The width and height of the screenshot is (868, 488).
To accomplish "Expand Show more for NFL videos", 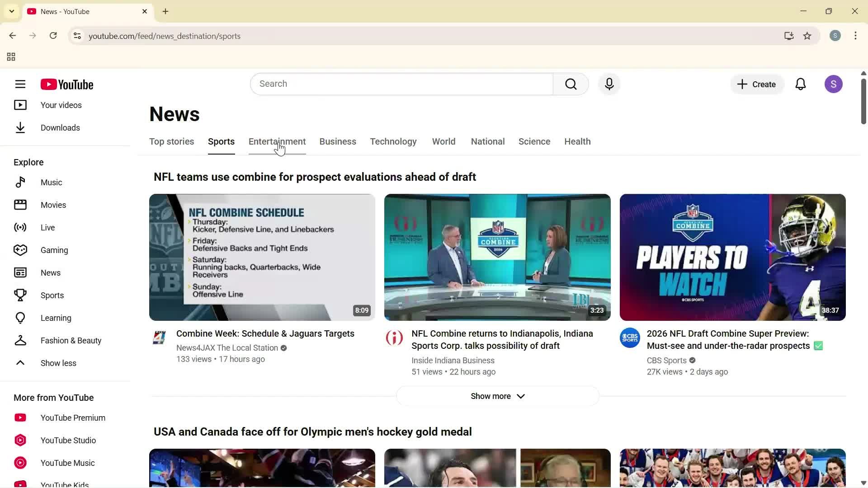I will [x=497, y=396].
